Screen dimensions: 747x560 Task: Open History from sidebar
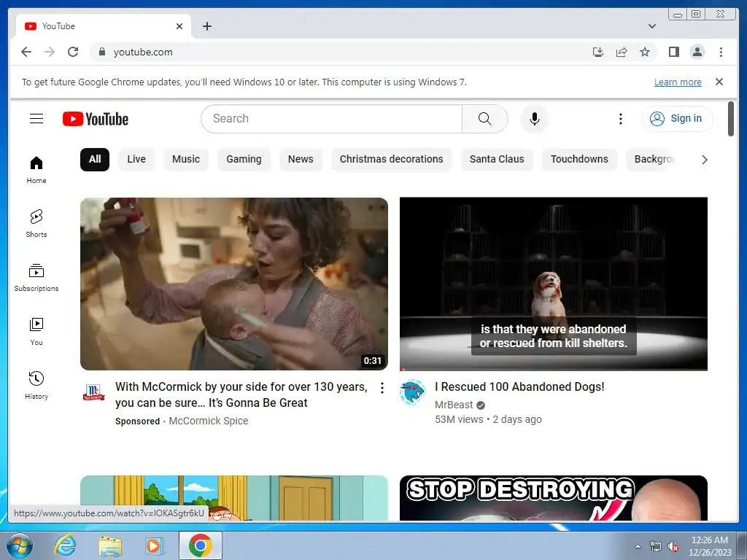[x=36, y=385]
